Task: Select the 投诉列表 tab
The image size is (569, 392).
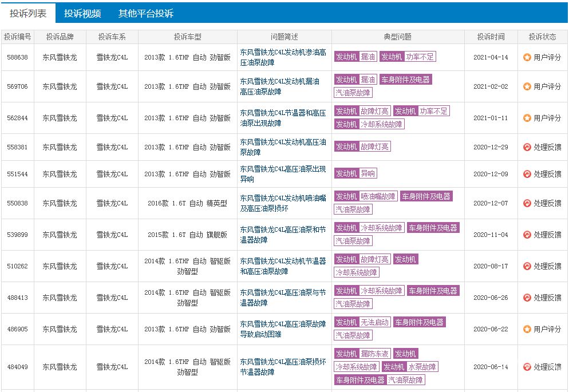Action: (28, 13)
